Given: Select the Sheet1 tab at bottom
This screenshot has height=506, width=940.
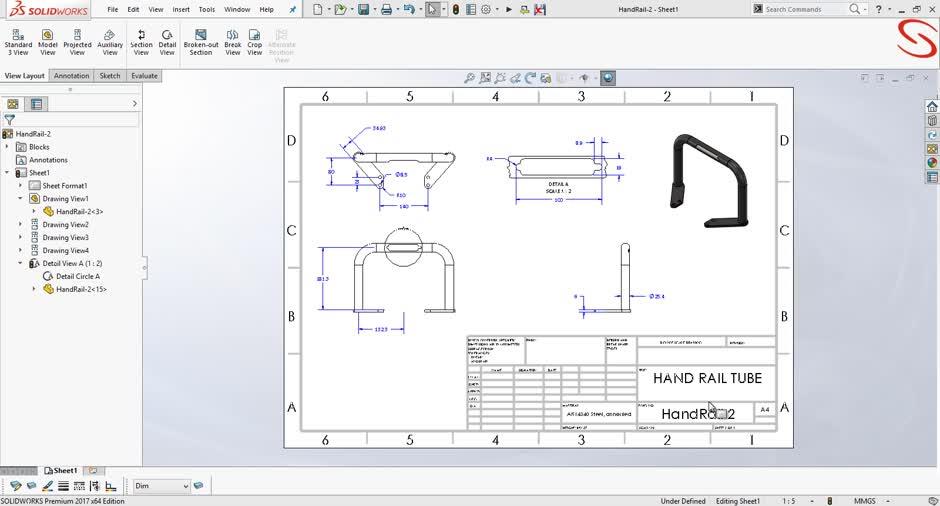Looking at the screenshot, I should [61, 470].
